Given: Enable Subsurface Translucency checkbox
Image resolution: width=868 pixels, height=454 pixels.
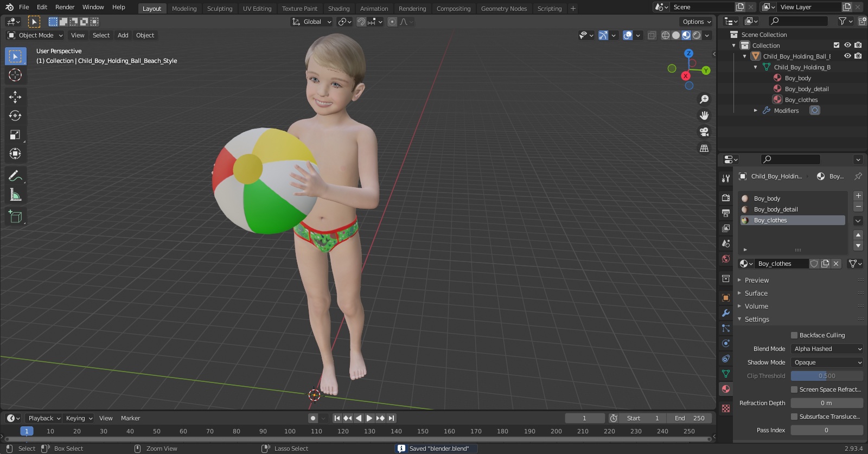Looking at the screenshot, I should coord(794,417).
